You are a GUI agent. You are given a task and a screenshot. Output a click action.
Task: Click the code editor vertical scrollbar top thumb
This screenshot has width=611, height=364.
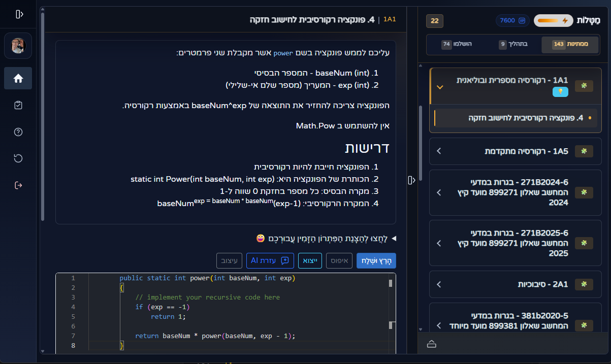point(391,283)
